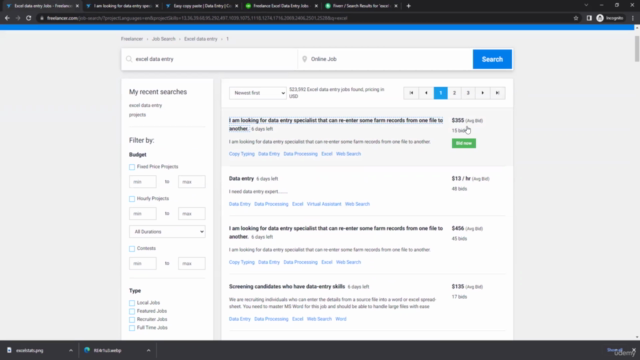The width and height of the screenshot is (640, 360).
Task: Go back with the browser back arrow
Action: pos(7,18)
